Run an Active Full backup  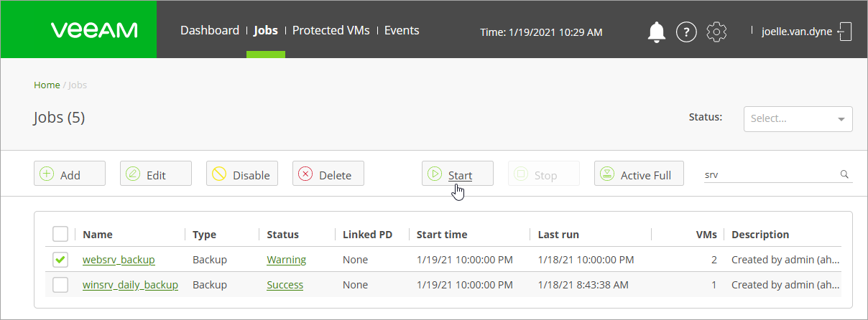pos(639,174)
